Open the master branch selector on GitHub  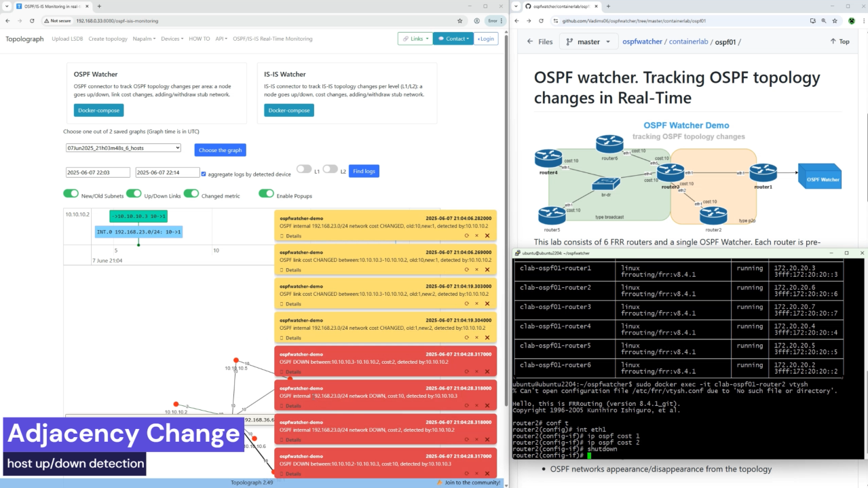[x=588, y=41]
